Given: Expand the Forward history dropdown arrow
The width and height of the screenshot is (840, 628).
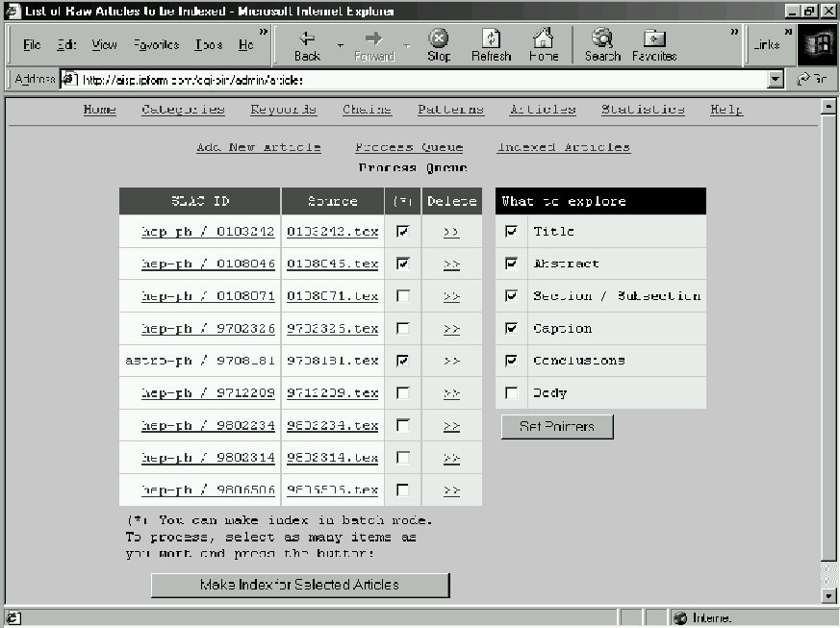Looking at the screenshot, I should click(407, 45).
